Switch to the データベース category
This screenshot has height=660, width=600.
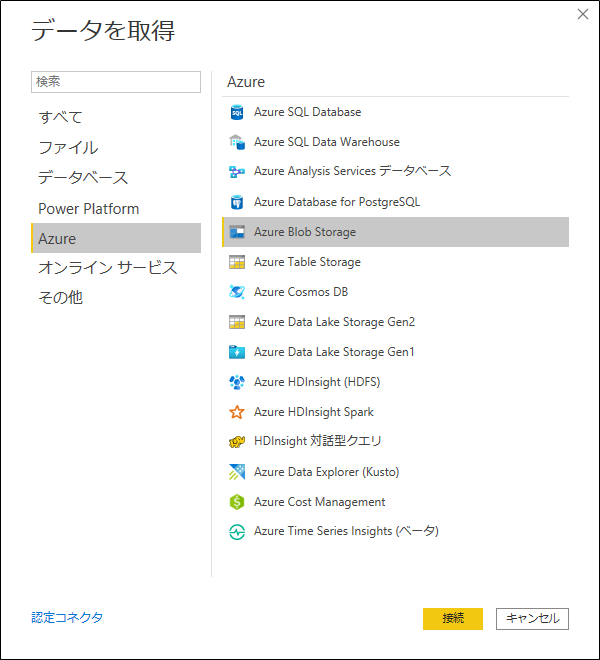[x=116, y=178]
